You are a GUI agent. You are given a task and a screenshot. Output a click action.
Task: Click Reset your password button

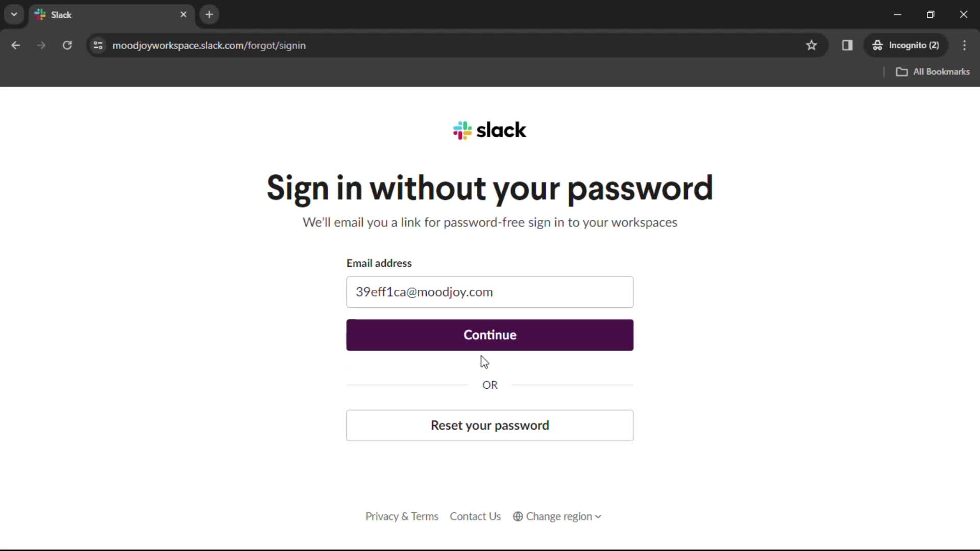pos(490,424)
